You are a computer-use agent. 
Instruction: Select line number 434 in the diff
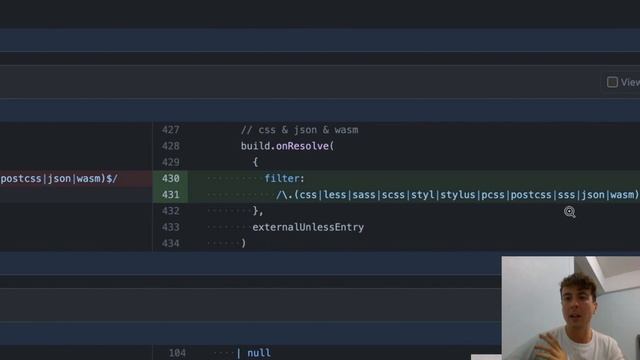[x=170, y=243]
